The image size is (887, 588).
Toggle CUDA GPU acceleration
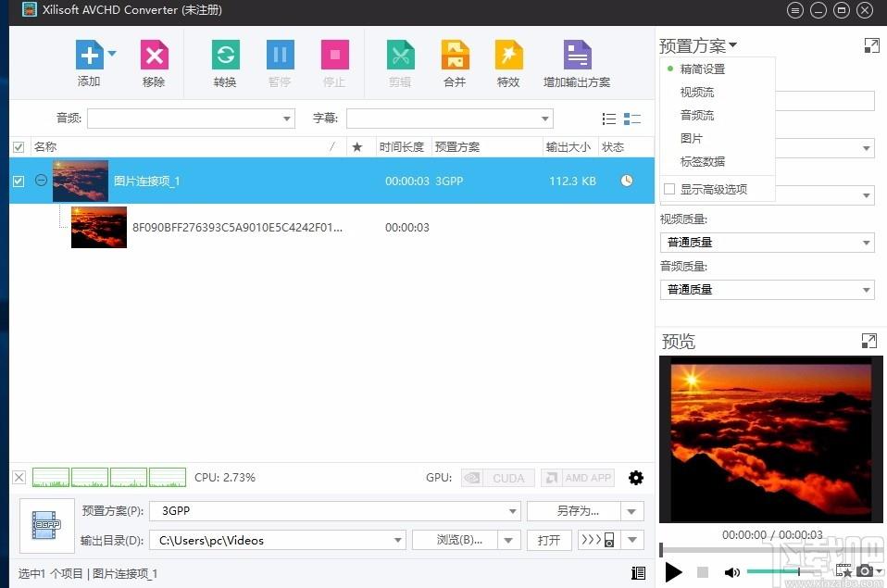498,478
